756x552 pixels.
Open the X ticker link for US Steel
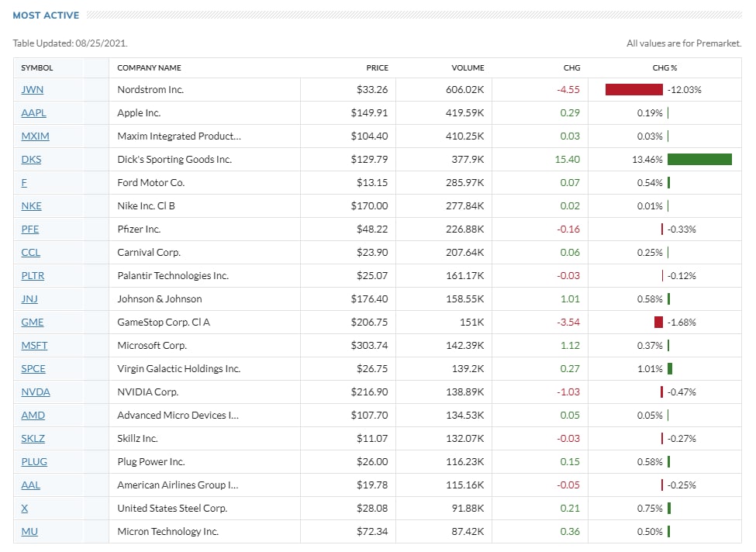point(25,508)
